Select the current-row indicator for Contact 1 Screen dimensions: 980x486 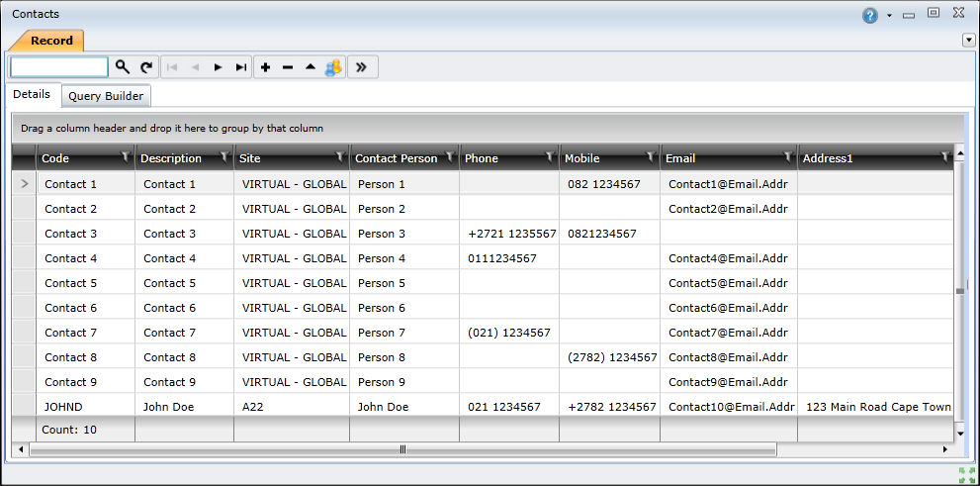point(25,184)
